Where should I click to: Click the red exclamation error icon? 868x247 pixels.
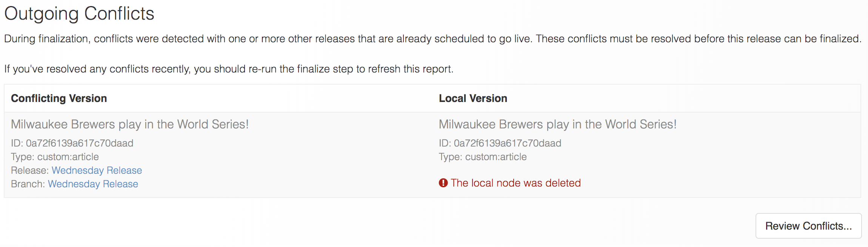pos(443,183)
